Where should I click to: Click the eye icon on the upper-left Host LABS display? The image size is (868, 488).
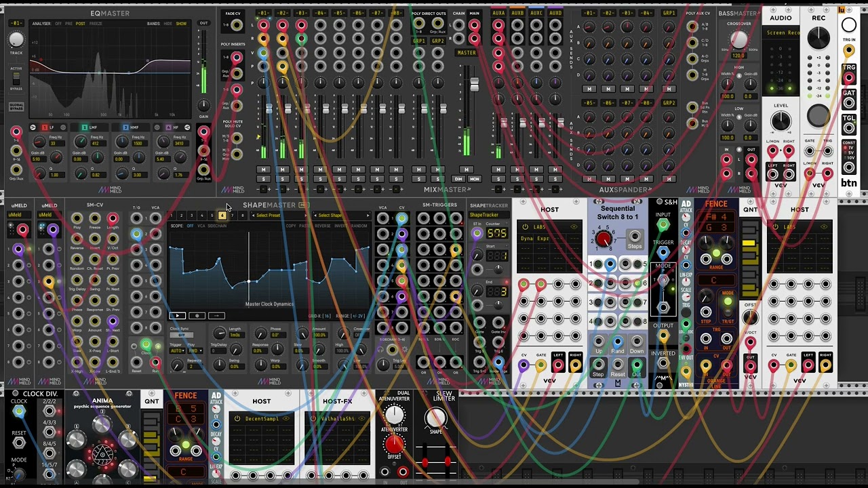pyautogui.click(x=574, y=227)
